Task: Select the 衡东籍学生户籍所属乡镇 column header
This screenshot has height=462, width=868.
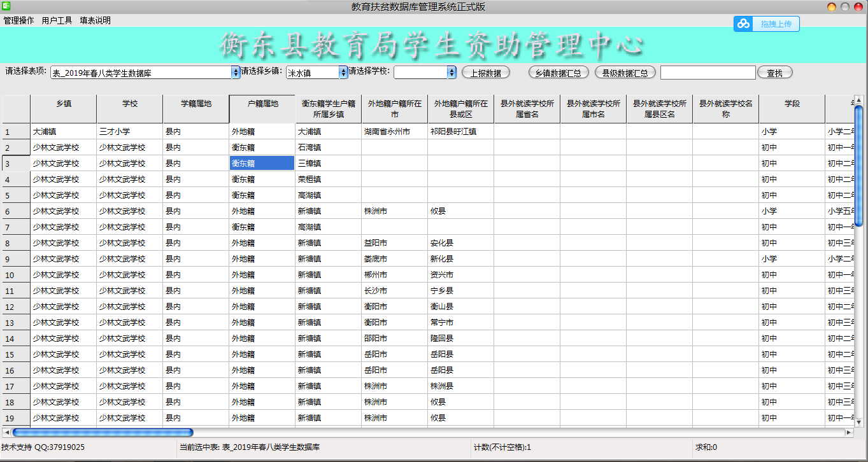Action: [329, 109]
